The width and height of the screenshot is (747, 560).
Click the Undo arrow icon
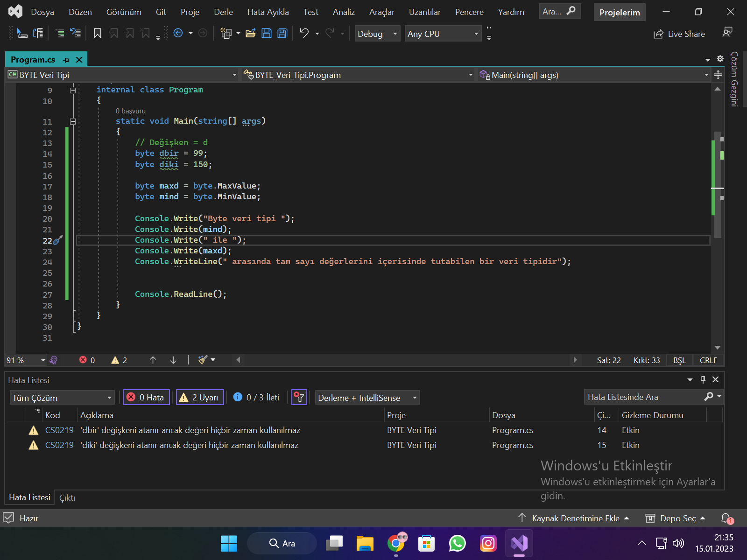pyautogui.click(x=304, y=33)
